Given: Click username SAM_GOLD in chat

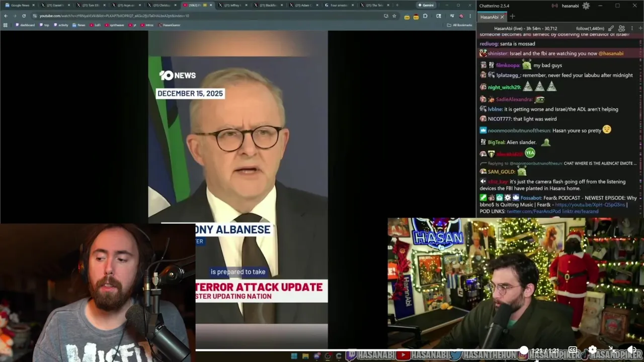Looking at the screenshot, I should click(x=501, y=171).
